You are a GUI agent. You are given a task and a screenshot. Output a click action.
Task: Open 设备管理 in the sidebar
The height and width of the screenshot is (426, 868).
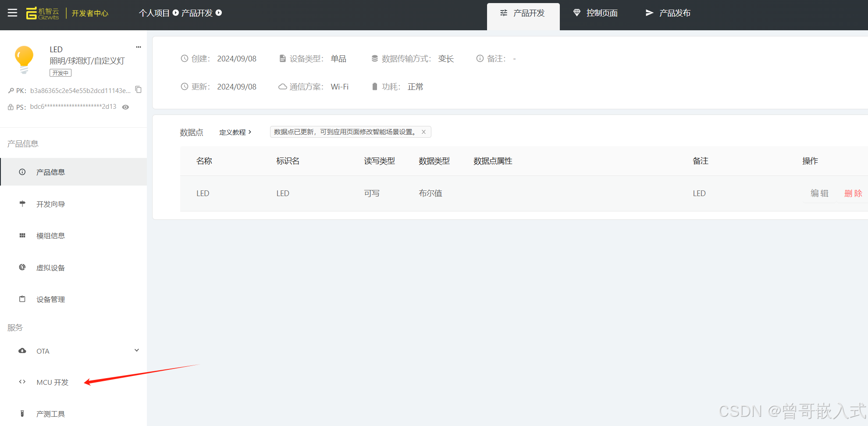[x=74, y=299]
